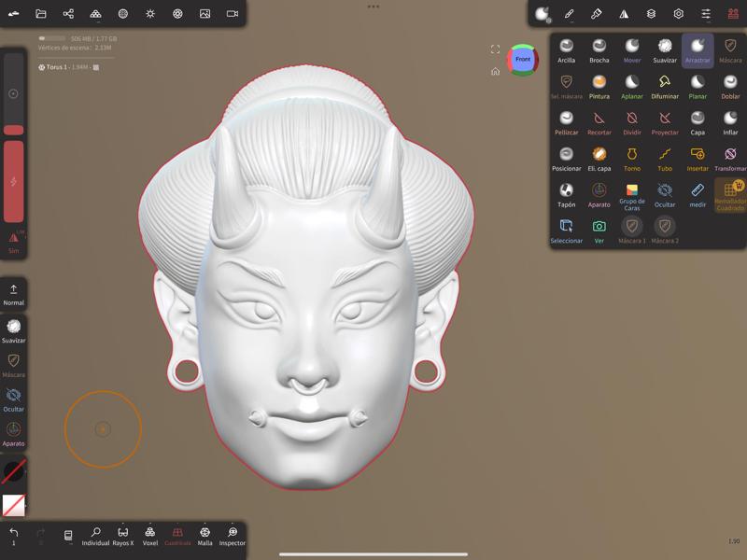Choose the Pellizcar sculpt tool
Screen dimensions: 747x560
(566, 122)
